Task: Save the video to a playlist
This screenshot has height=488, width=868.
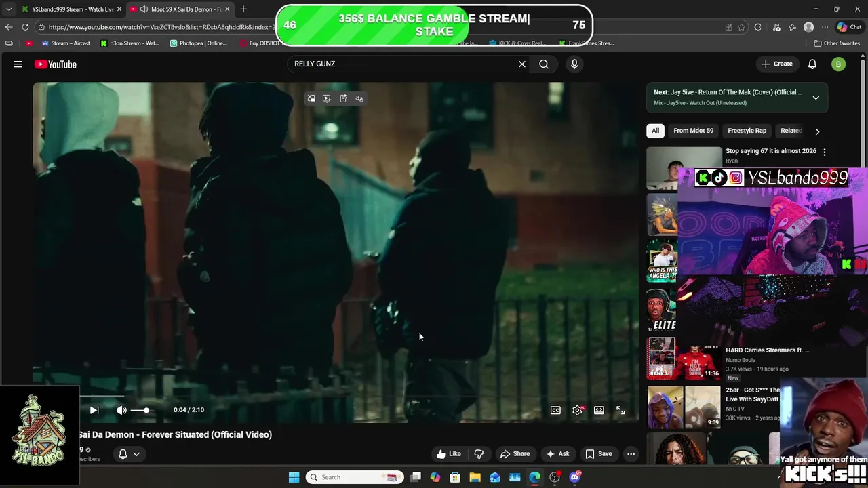Action: point(599,454)
